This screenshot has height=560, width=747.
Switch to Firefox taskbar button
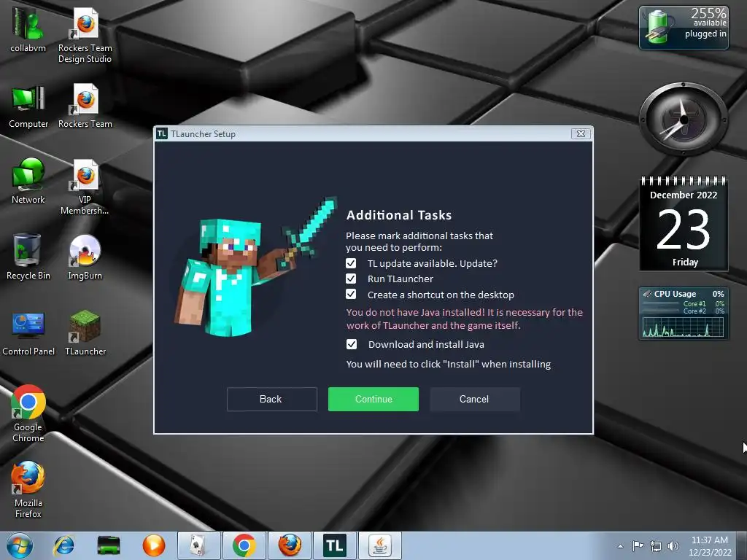289,545
